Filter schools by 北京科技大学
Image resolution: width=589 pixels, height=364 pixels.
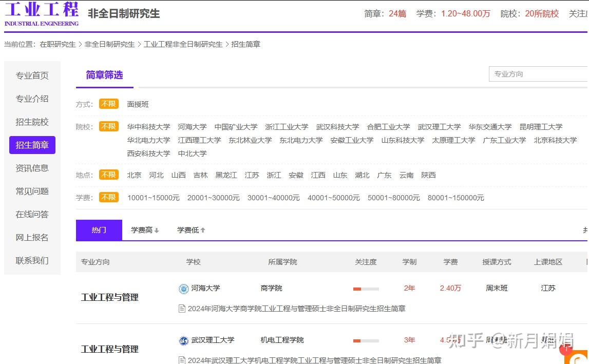pos(555,140)
